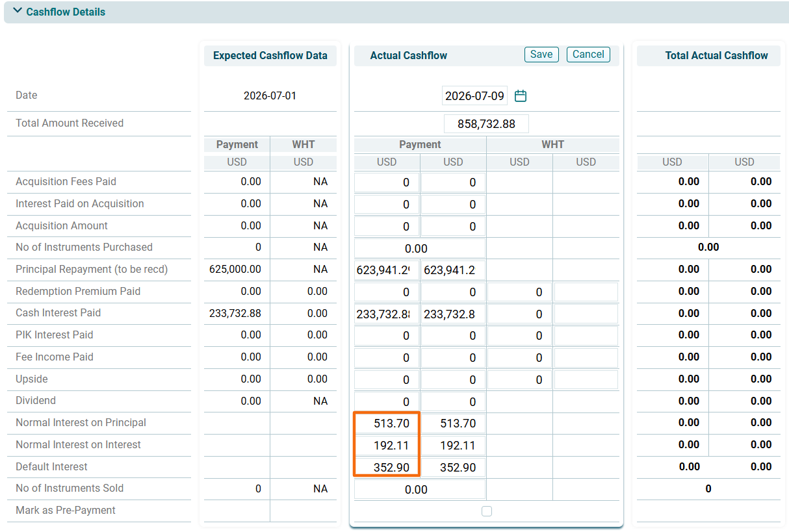Click Cash Interest Paid WHT field

point(519,314)
